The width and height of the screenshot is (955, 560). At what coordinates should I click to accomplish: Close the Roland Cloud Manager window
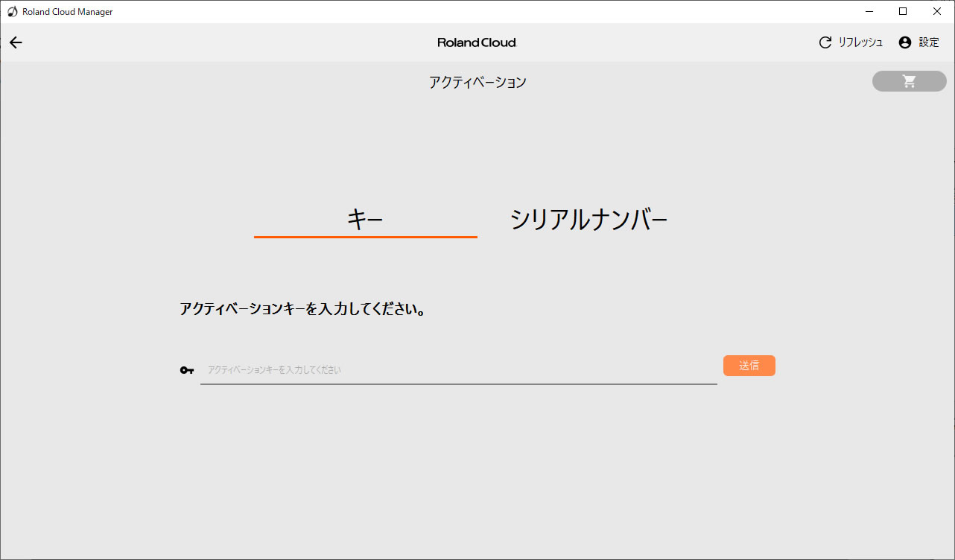coord(937,11)
